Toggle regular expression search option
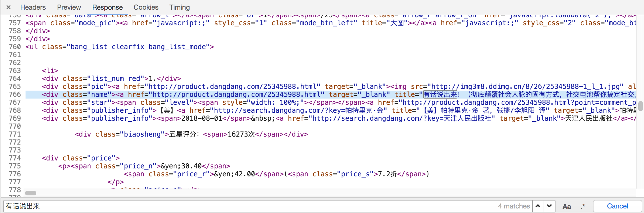The height and width of the screenshot is (213, 644). coord(582,206)
